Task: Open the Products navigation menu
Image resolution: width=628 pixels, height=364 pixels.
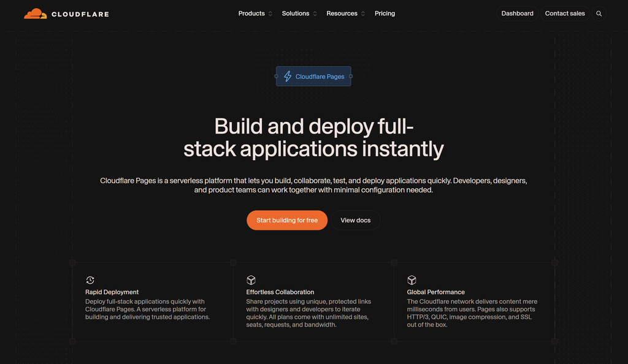Action: [251, 13]
